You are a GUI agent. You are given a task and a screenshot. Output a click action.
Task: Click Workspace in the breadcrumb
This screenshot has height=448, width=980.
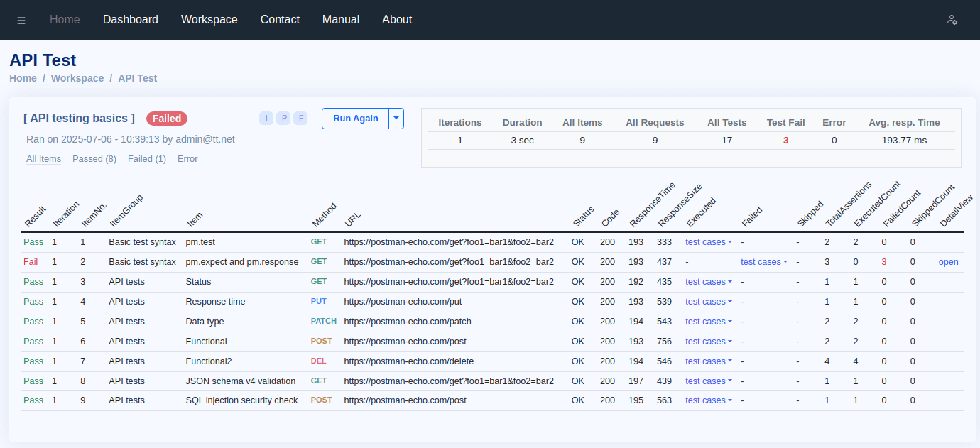(77, 78)
